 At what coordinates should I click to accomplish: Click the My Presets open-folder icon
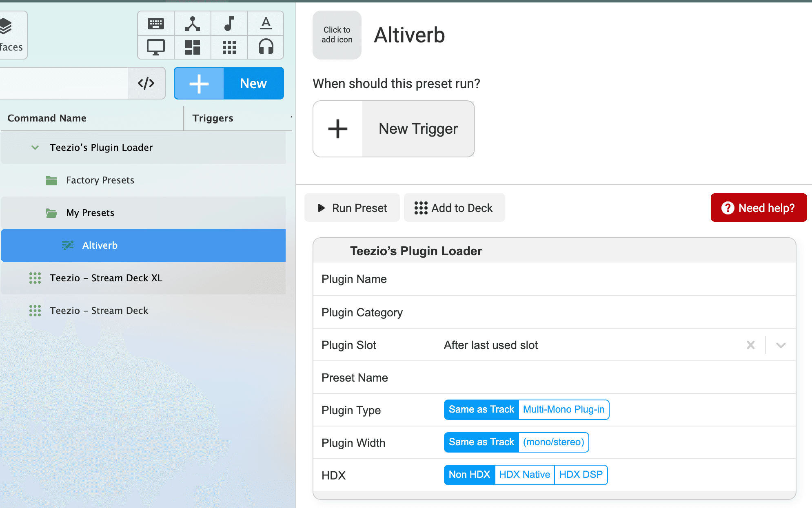pos(51,213)
